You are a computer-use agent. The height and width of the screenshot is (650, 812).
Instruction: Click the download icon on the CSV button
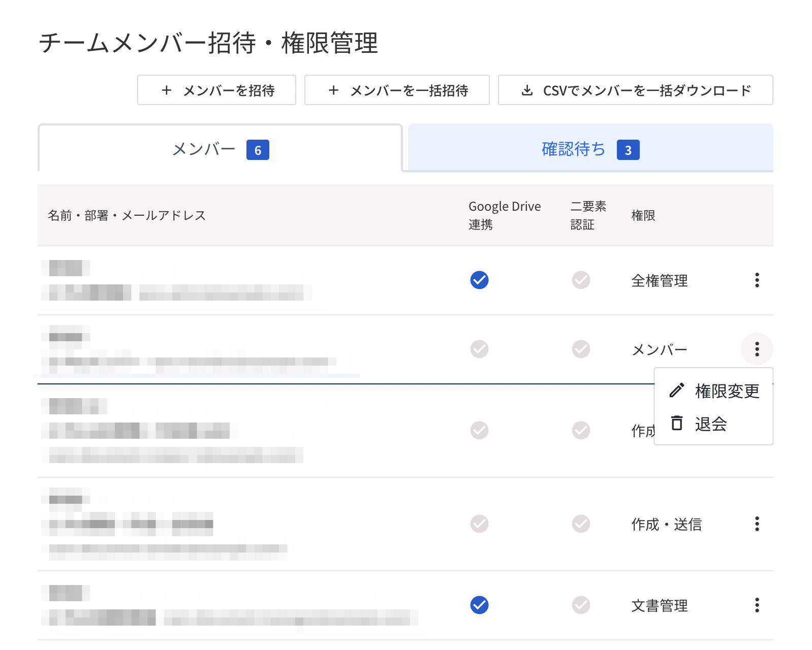(526, 90)
